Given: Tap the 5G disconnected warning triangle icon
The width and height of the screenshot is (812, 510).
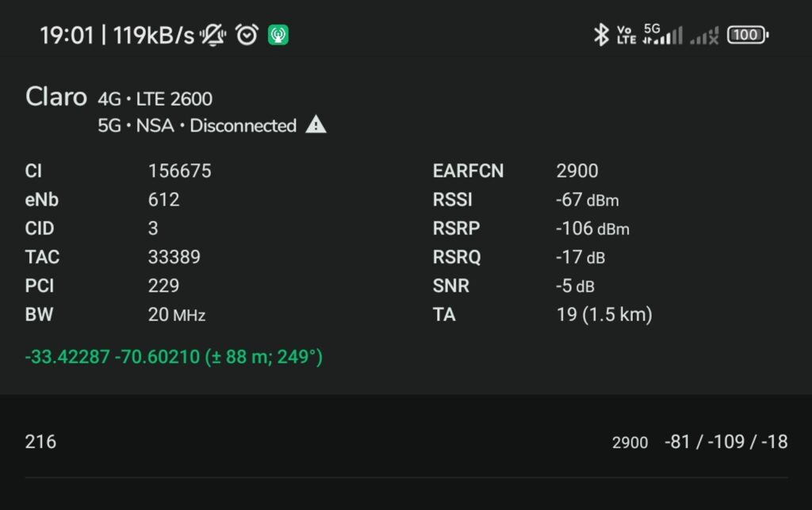Looking at the screenshot, I should click(x=316, y=125).
